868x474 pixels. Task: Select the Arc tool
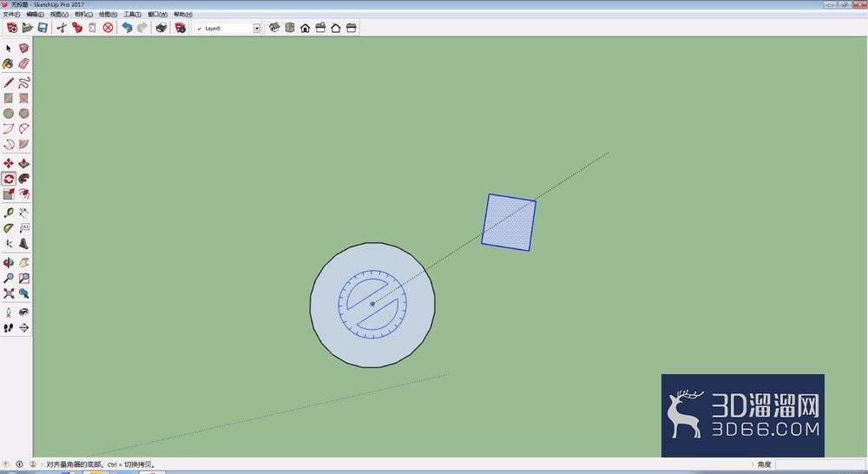(9, 128)
